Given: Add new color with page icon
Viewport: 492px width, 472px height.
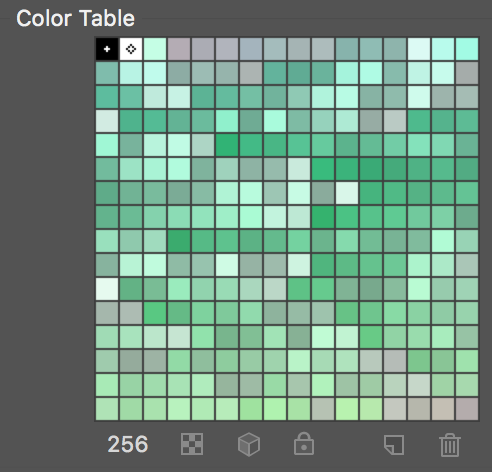Looking at the screenshot, I should [394, 444].
